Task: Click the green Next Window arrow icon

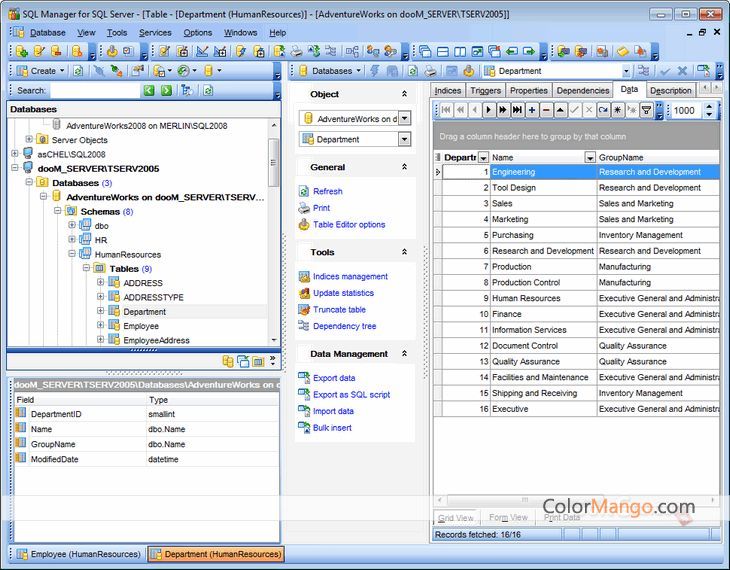Action: (x=529, y=51)
